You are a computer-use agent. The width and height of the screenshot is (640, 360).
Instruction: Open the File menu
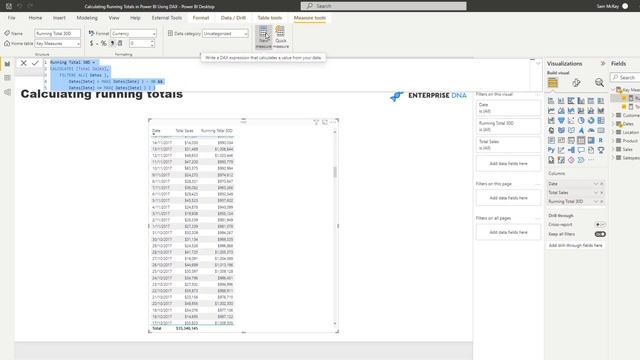tap(11, 18)
